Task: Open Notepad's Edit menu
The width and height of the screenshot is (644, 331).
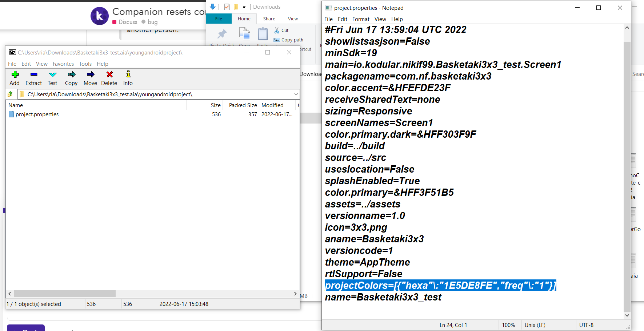Action: pos(343,19)
